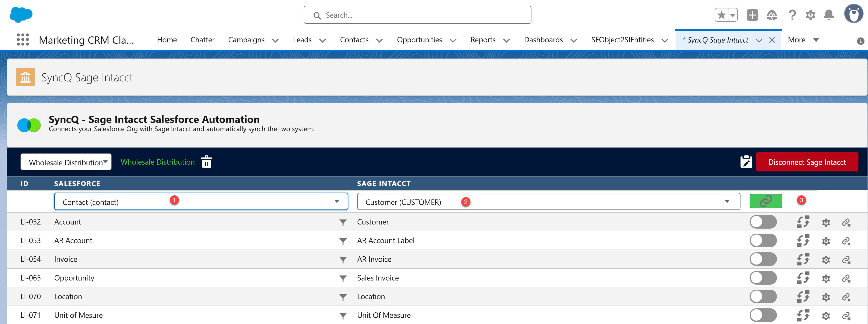Open the App Launcher grid icon

pos(23,40)
